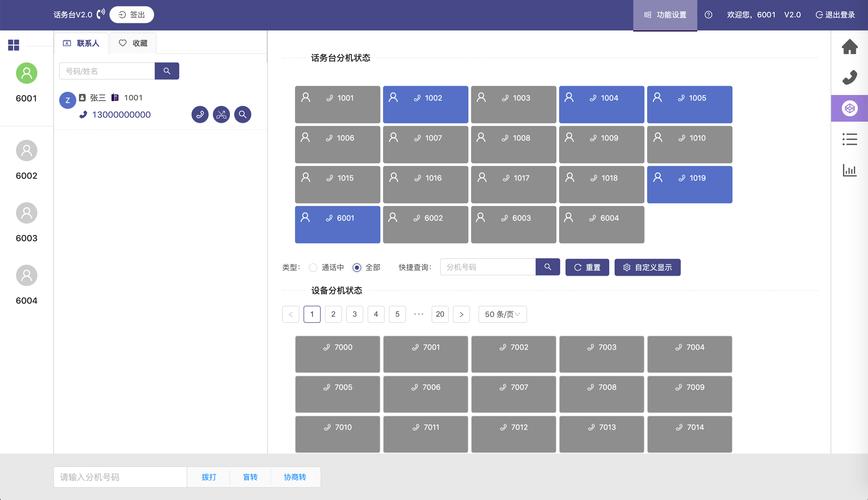868x500 pixels.
Task: Focus the 请输入分机号码 input at bottom
Action: (x=120, y=477)
